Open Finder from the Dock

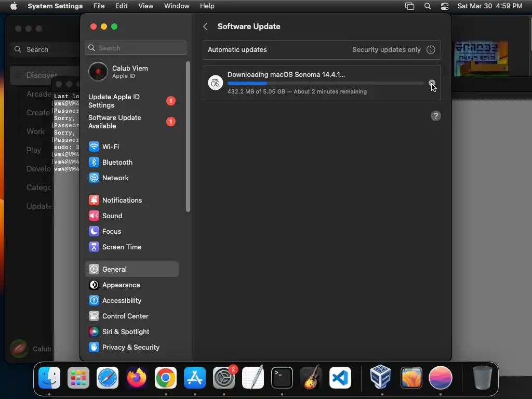click(49, 378)
